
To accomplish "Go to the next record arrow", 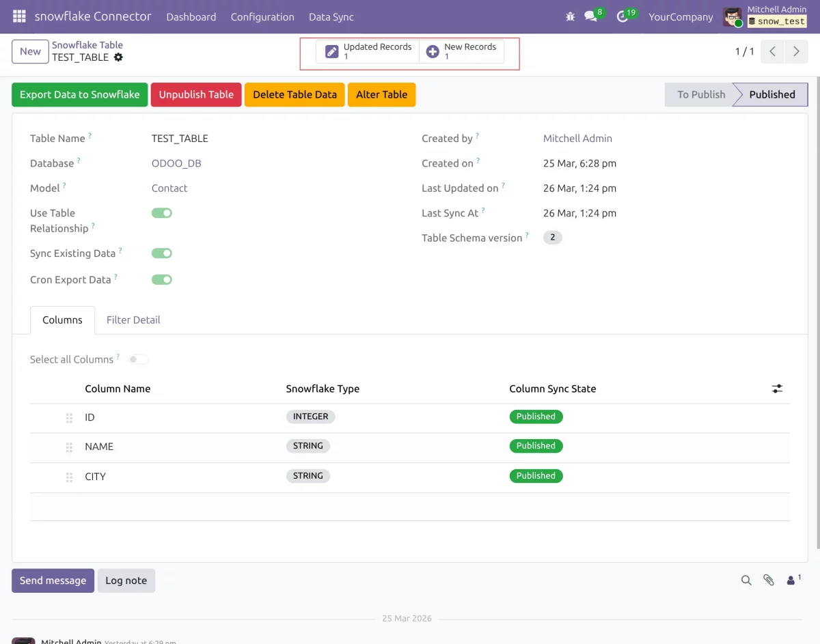I will coord(796,51).
